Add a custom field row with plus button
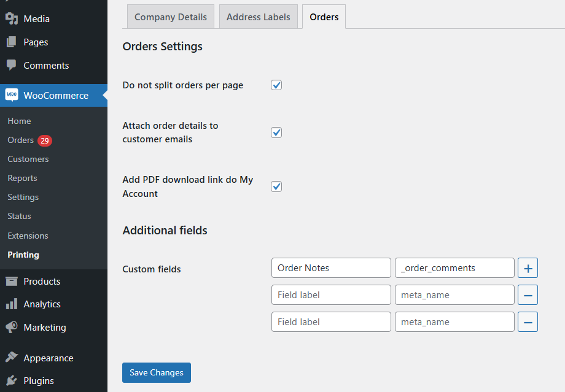The image size is (565, 392). click(528, 268)
